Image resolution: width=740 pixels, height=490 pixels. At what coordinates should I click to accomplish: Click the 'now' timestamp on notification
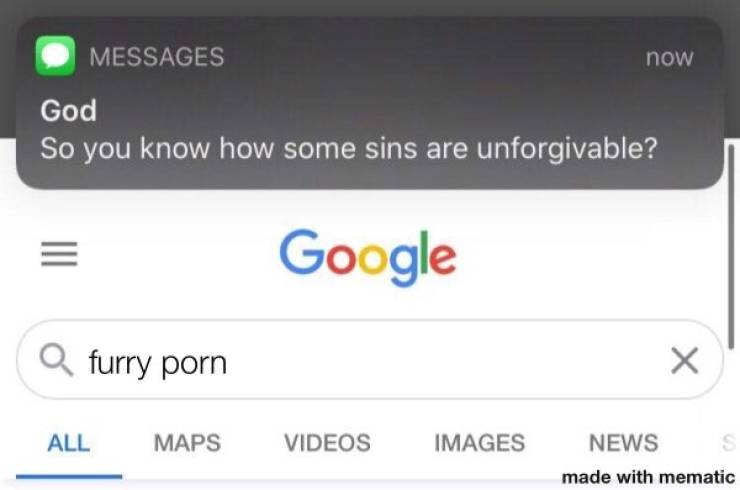(670, 57)
